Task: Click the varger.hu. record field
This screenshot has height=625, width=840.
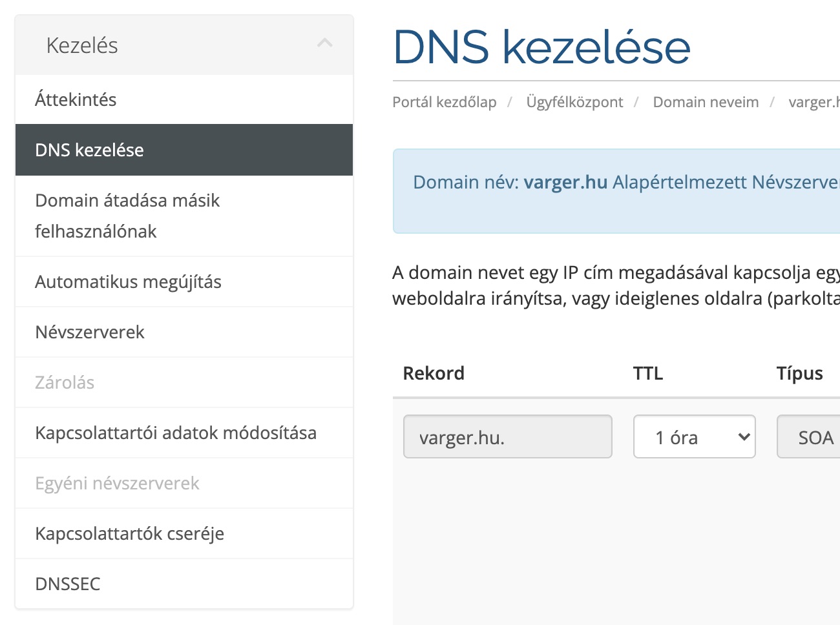Action: pos(507,437)
